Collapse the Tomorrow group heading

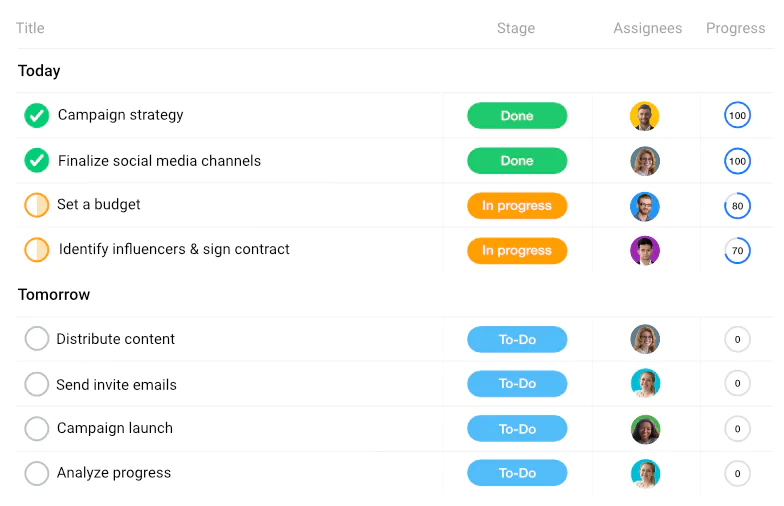click(x=54, y=295)
